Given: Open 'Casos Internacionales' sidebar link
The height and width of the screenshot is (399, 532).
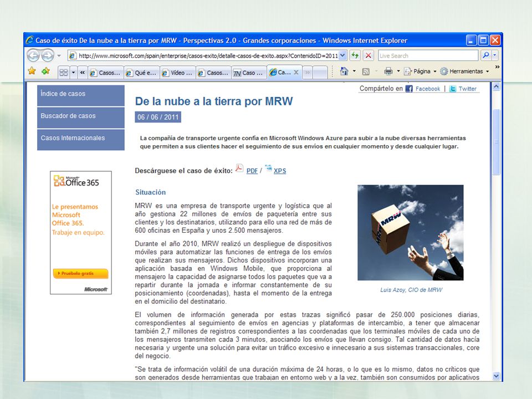Looking at the screenshot, I should [x=81, y=140].
